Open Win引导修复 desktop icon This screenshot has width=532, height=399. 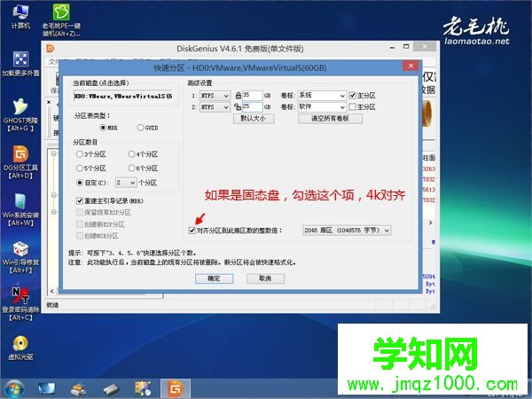click(20, 257)
